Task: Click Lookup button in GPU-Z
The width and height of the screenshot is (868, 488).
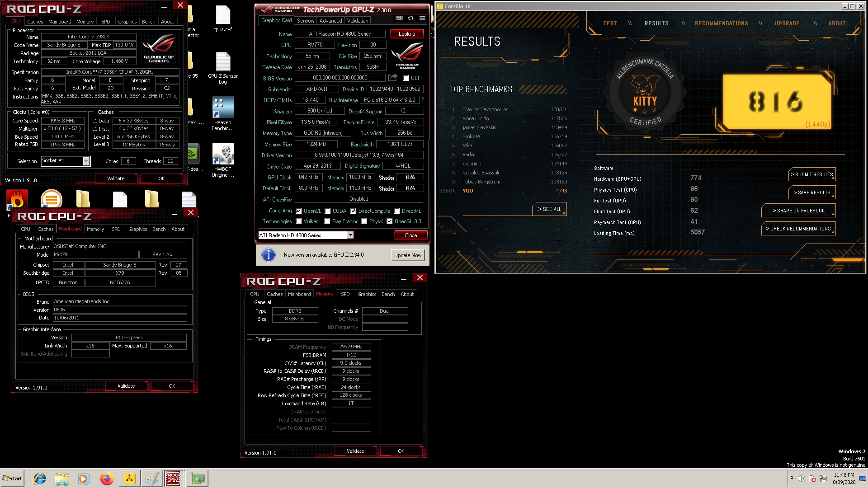Action: [406, 34]
